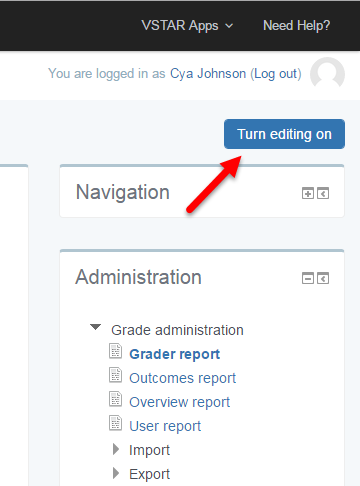Open the Need Help? menu item
The image size is (360, 486).
(296, 26)
